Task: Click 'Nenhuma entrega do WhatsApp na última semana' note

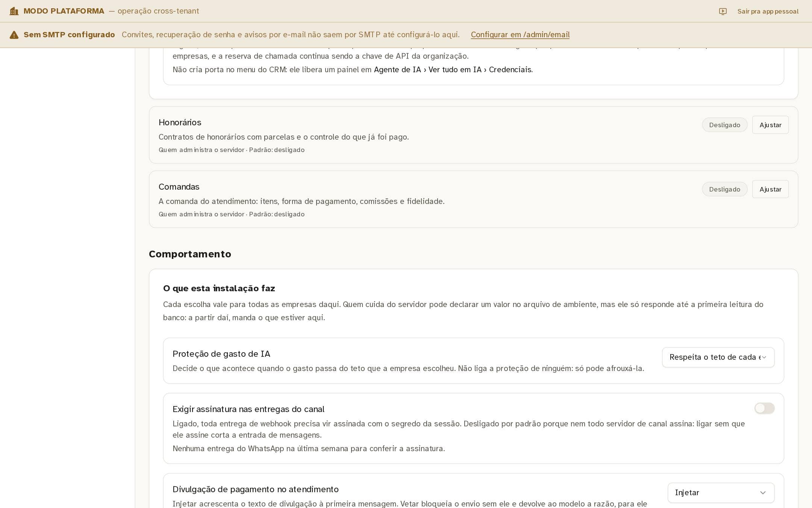Action: 309,449
